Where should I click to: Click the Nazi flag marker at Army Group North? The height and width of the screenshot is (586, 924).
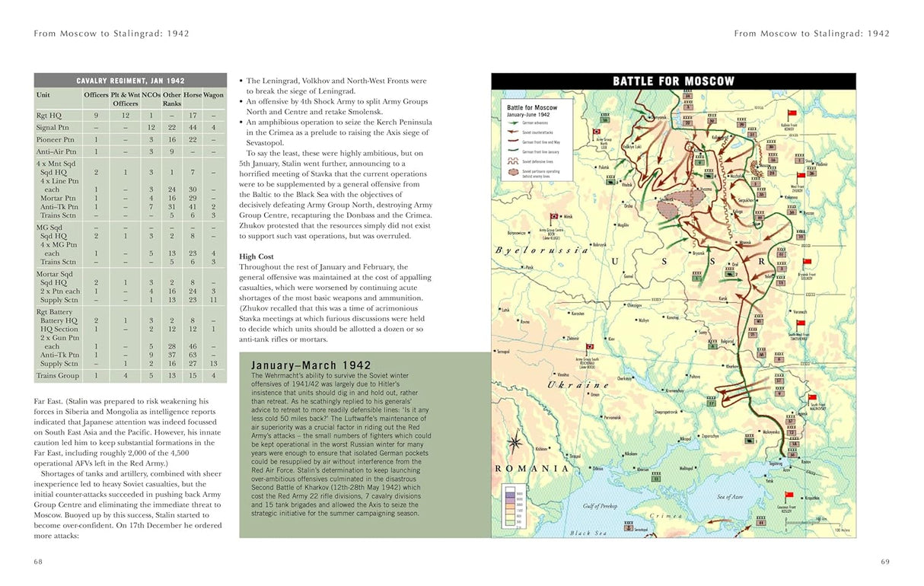point(597,132)
